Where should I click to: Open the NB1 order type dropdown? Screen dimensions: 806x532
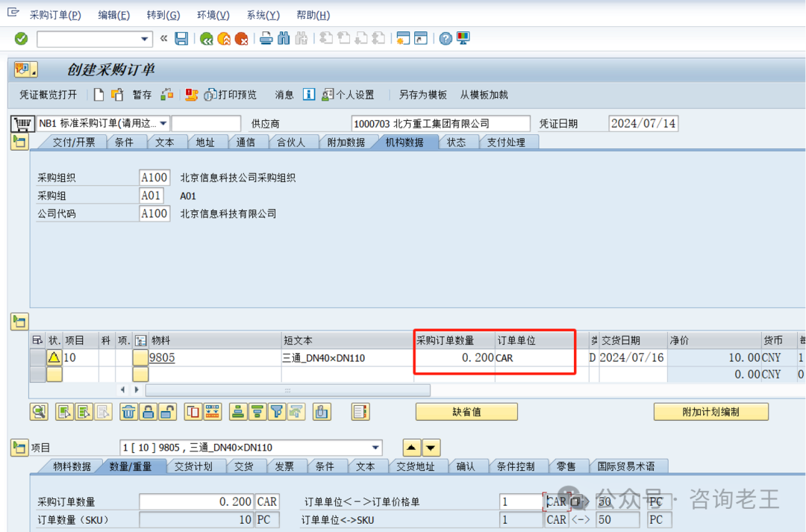pyautogui.click(x=163, y=124)
